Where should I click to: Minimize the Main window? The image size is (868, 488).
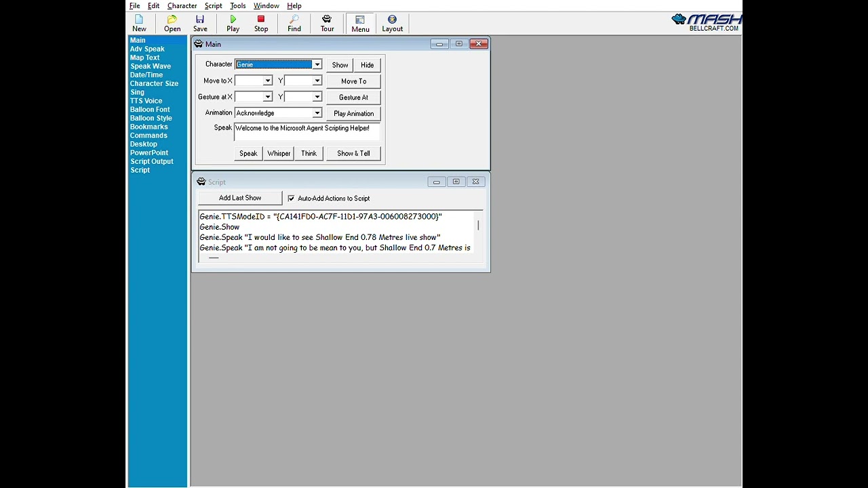click(439, 44)
